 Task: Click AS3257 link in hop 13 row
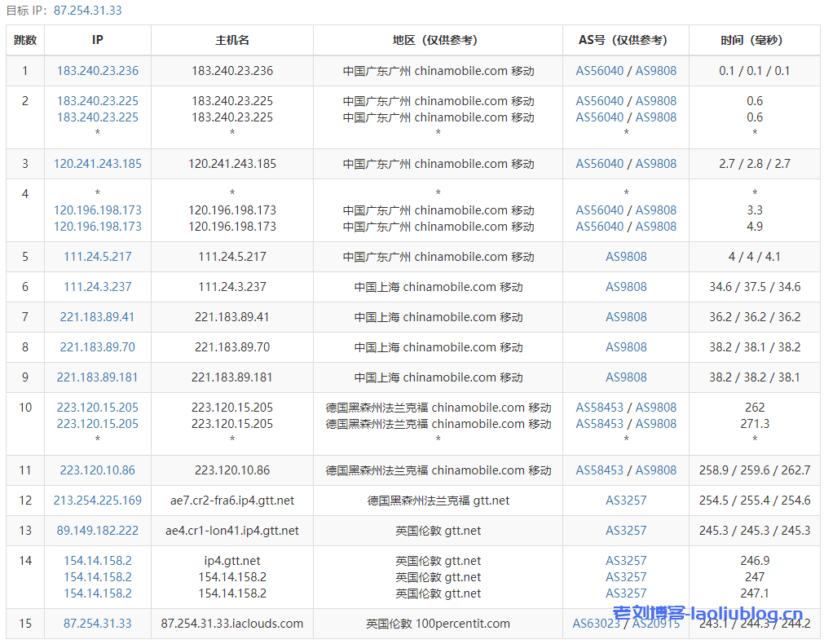click(x=626, y=531)
